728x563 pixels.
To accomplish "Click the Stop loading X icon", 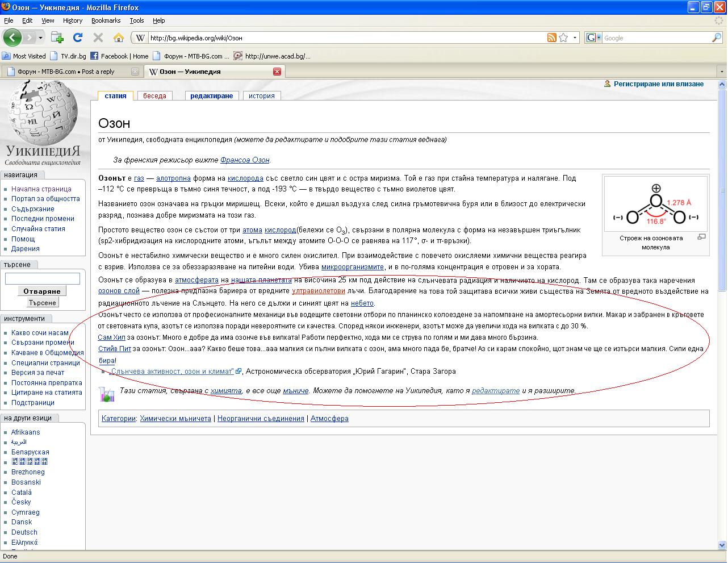I will pos(98,38).
